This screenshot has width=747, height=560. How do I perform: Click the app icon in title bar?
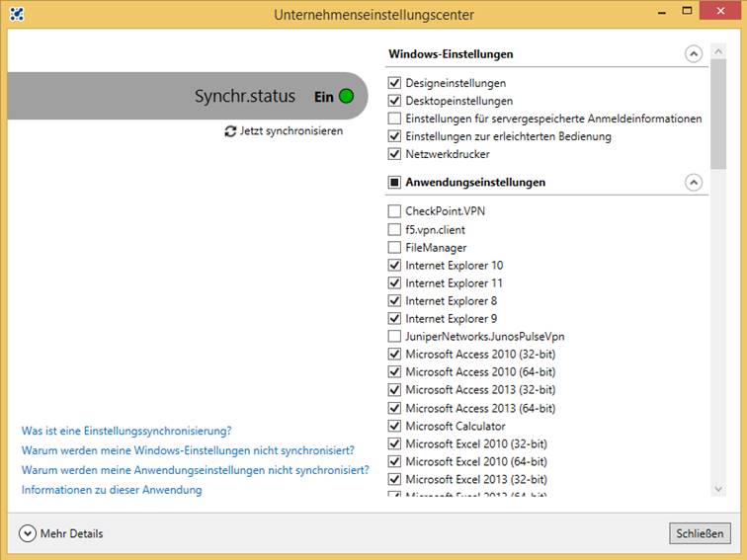17,15
